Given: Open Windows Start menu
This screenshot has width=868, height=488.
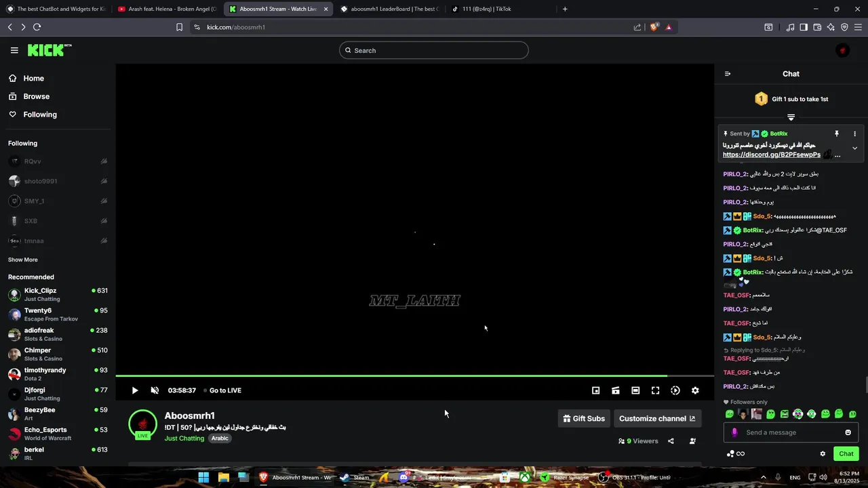Looking at the screenshot, I should pos(203,477).
